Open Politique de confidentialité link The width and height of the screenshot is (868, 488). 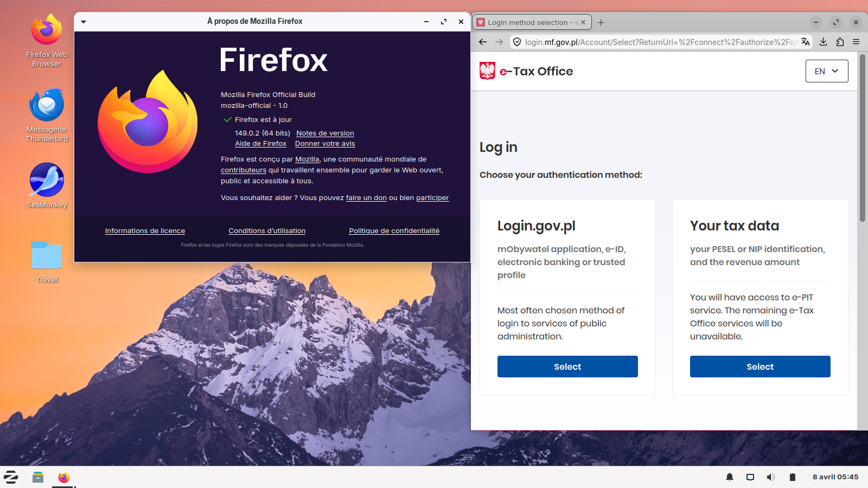tap(394, 231)
